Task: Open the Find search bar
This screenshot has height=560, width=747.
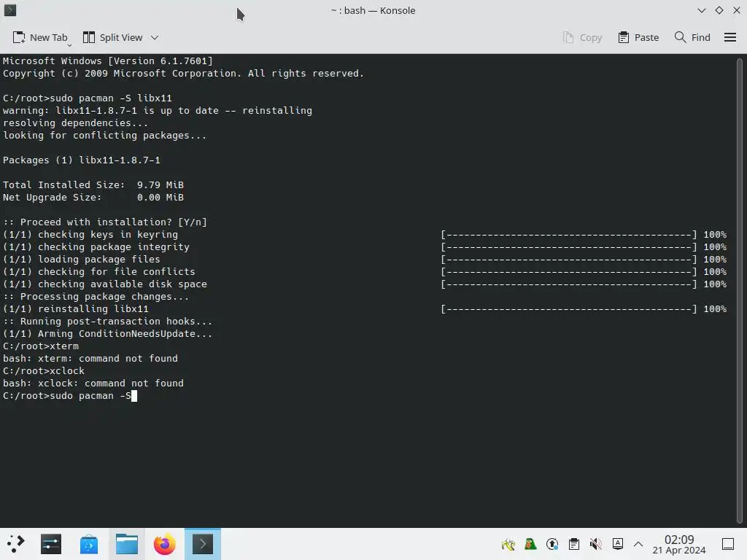Action: [x=692, y=38]
